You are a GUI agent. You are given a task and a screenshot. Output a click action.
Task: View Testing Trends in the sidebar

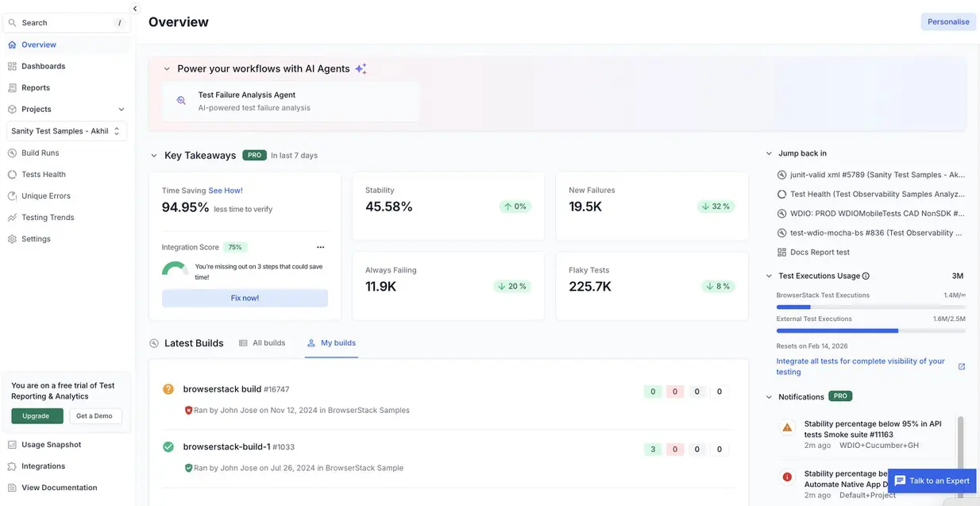tap(48, 217)
